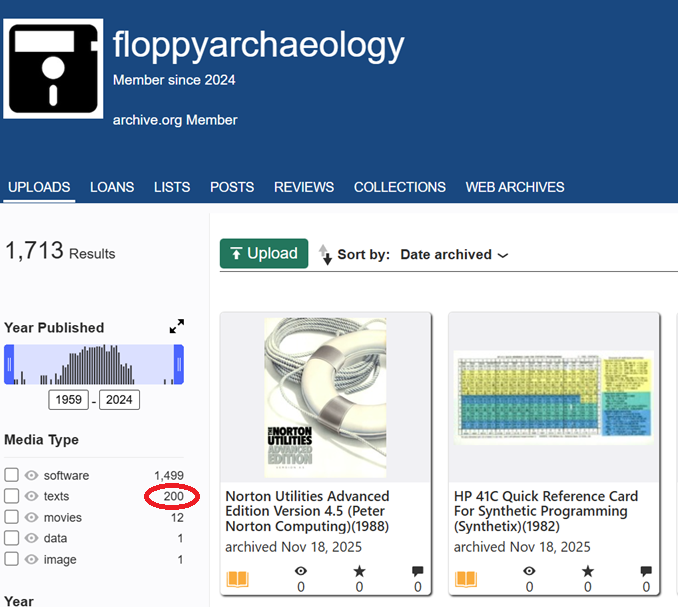The width and height of the screenshot is (678, 607).
Task: Open the COLLECTIONS tab
Action: pyautogui.click(x=400, y=187)
